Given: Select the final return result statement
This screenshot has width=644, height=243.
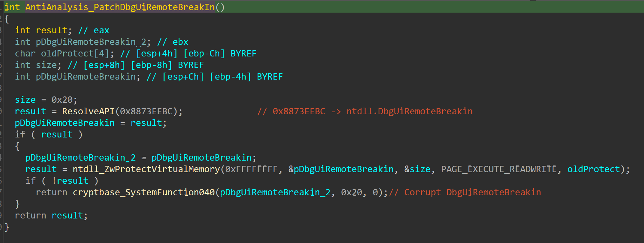Looking at the screenshot, I should (x=51, y=215).
